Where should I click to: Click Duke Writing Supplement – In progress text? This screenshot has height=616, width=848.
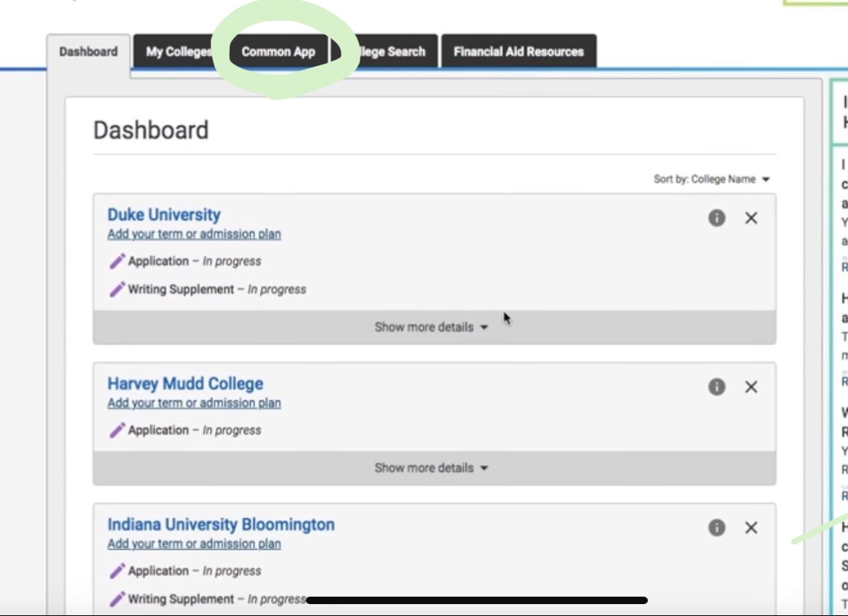217,289
